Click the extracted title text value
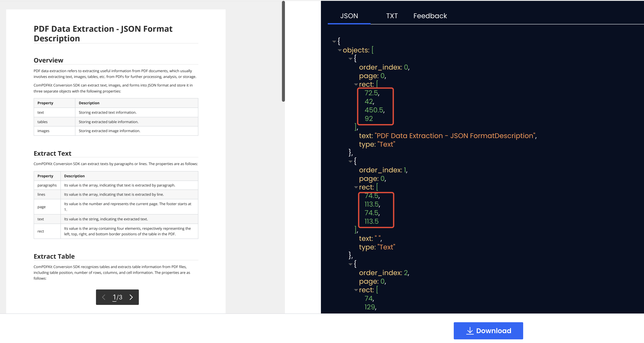The image size is (644, 343). (455, 136)
